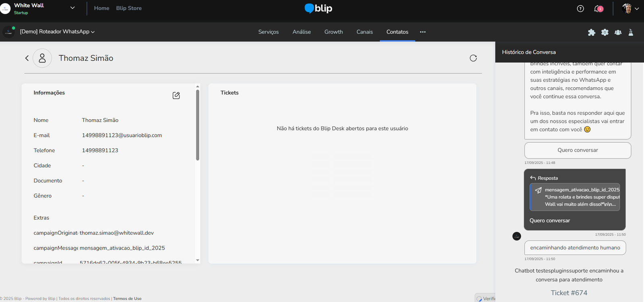Click the Informações scroll down arrow

[198, 260]
